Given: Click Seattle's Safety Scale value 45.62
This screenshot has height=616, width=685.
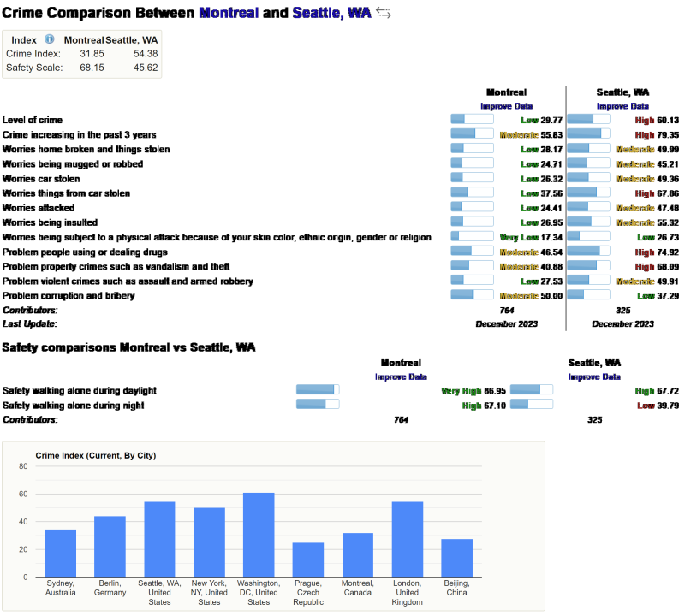Looking at the screenshot, I should (146, 68).
